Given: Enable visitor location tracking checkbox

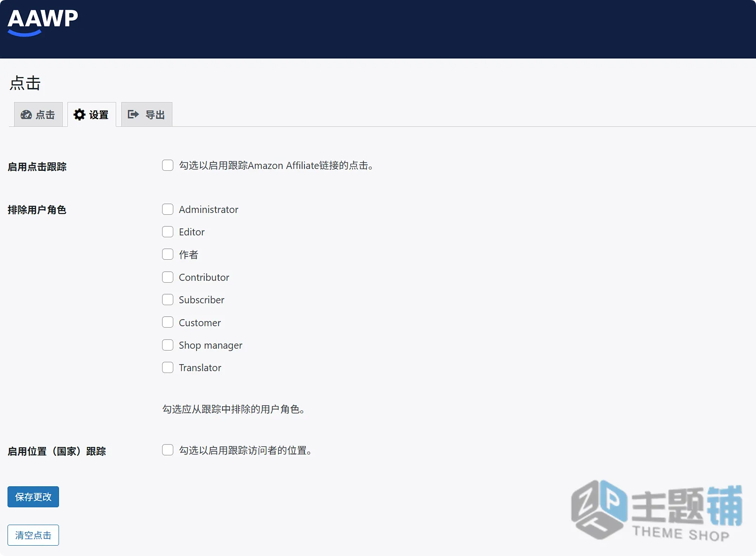Looking at the screenshot, I should (x=168, y=450).
